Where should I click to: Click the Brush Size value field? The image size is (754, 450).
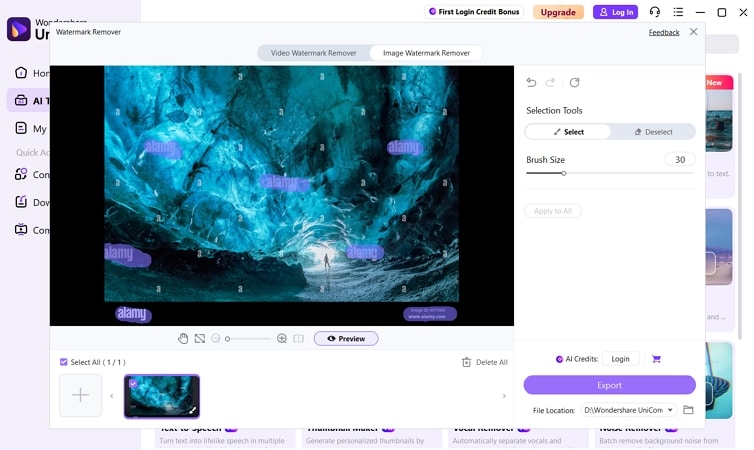coord(679,160)
